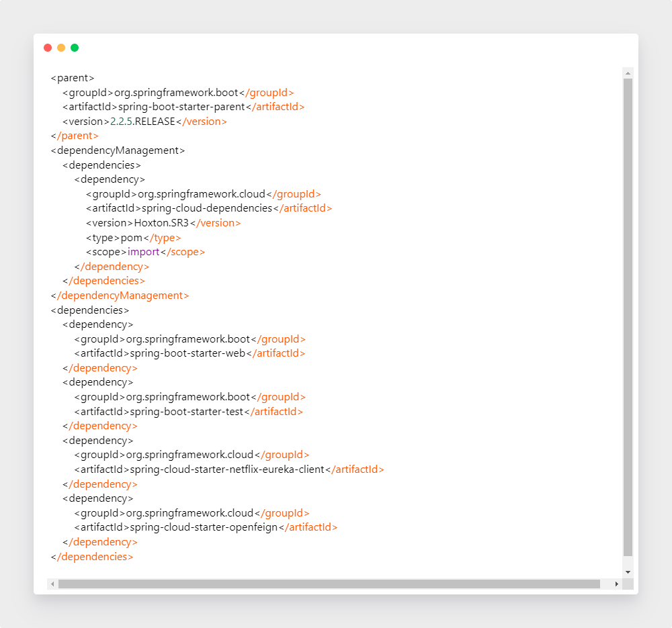672x628 pixels.
Task: Click the opening parent tag line
Action: (x=73, y=78)
